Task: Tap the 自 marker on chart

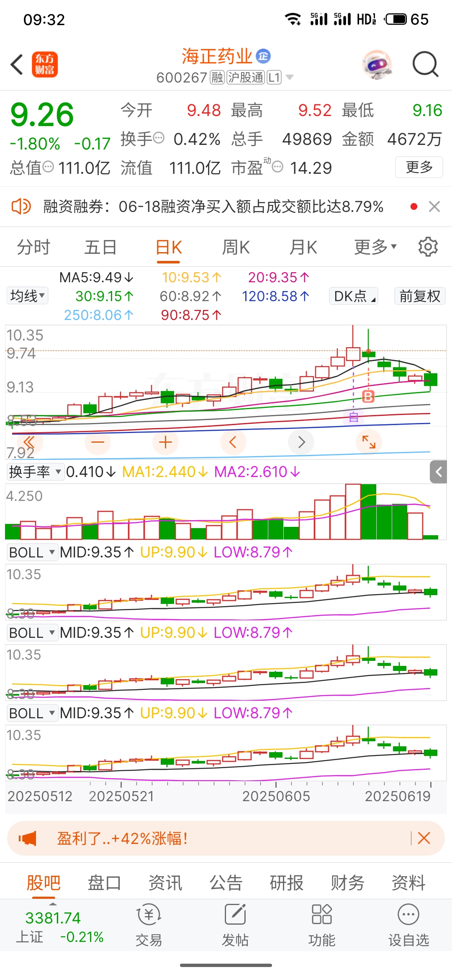Action: 354,417
